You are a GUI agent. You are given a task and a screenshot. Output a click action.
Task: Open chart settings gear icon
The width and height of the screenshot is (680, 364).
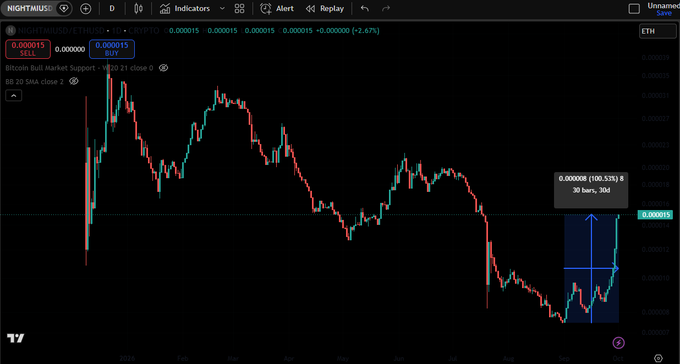658,359
